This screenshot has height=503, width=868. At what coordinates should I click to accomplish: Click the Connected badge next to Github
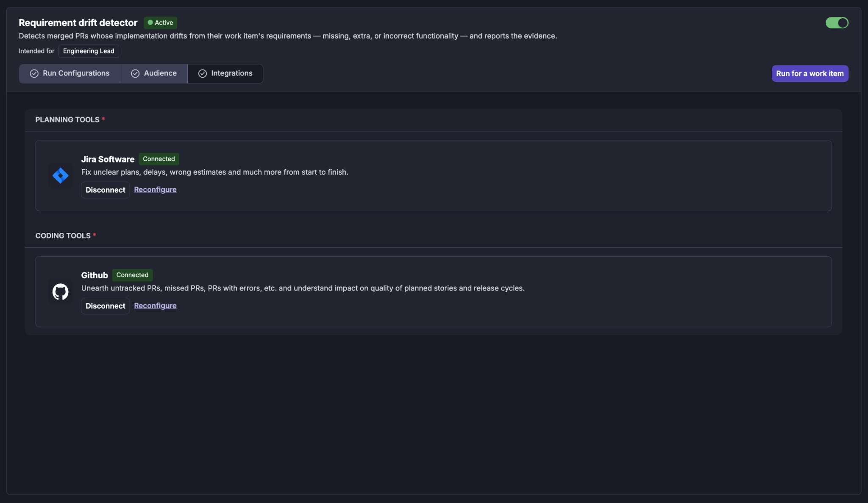(132, 275)
